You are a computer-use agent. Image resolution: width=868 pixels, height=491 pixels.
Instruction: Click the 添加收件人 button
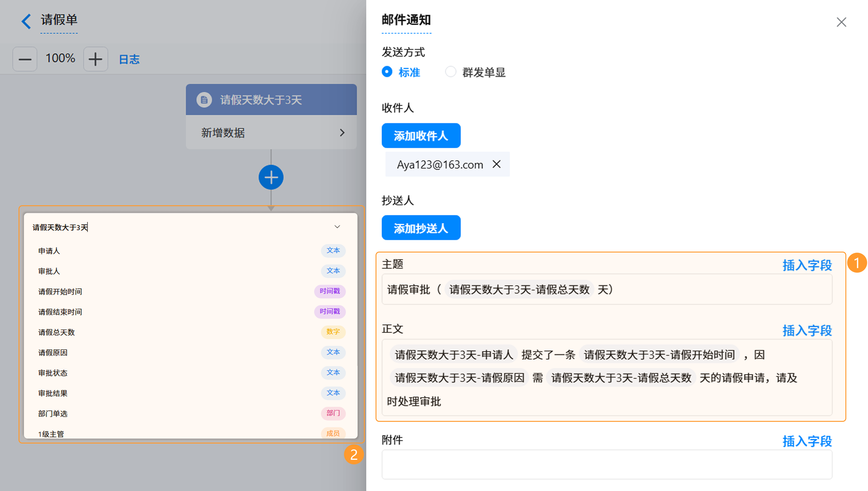pos(421,136)
